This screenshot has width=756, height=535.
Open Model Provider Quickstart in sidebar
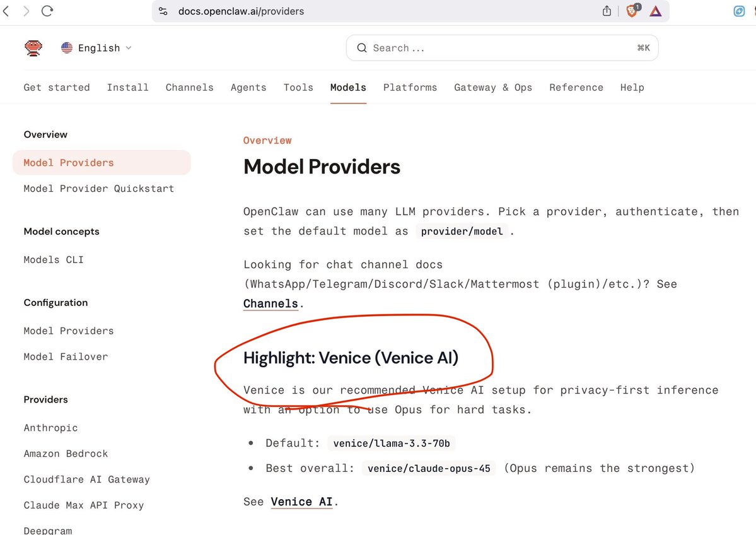[98, 189]
